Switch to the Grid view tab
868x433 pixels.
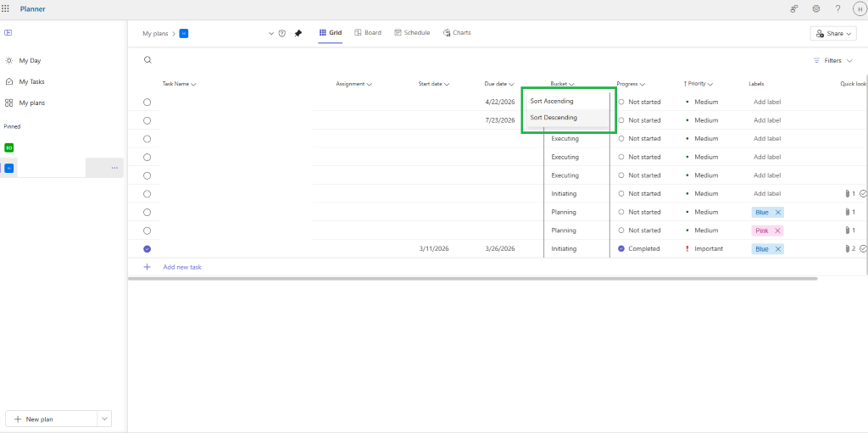click(x=331, y=33)
